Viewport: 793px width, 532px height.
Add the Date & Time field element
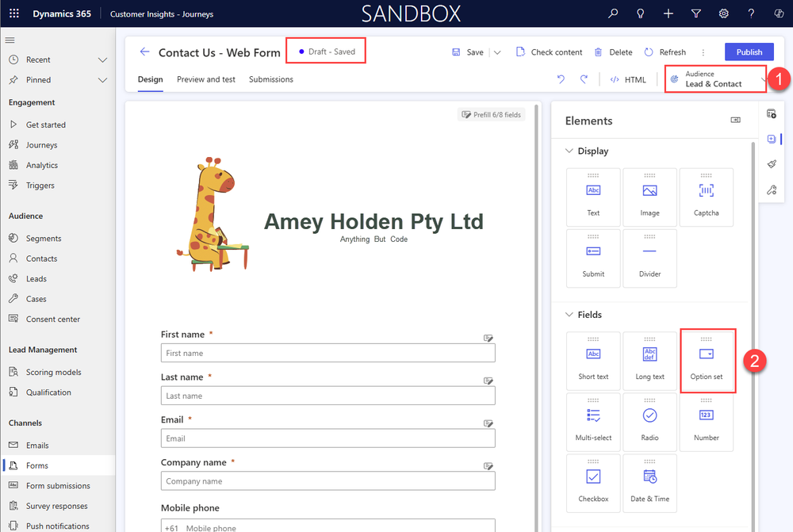point(650,484)
